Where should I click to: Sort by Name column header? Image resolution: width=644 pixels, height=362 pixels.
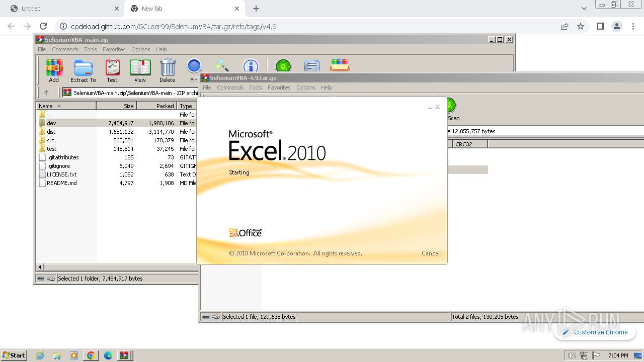(x=66, y=106)
